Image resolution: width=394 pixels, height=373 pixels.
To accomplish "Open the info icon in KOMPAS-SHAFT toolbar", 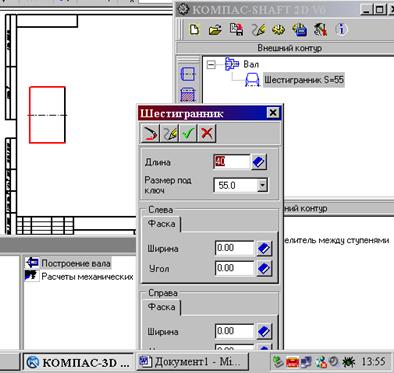I will pos(341,29).
